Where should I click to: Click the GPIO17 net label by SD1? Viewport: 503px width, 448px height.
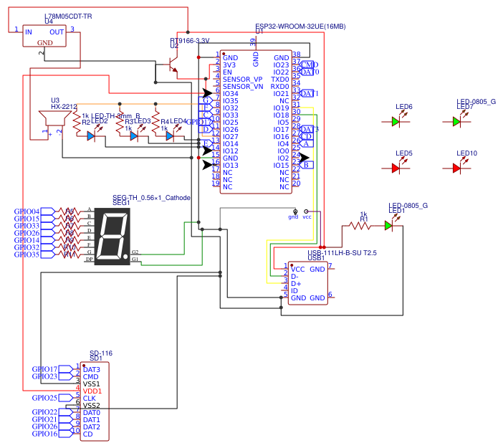click(x=44, y=369)
